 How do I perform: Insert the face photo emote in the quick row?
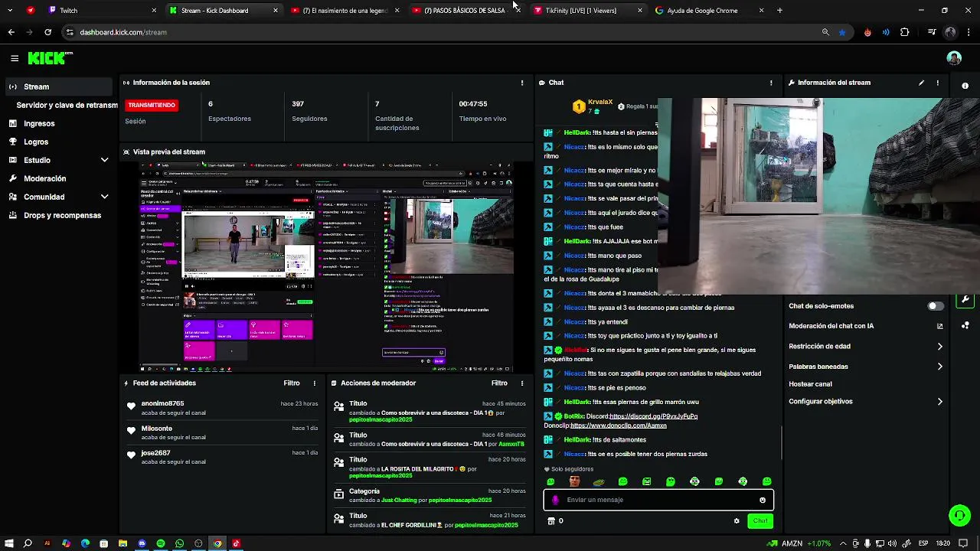(x=574, y=481)
